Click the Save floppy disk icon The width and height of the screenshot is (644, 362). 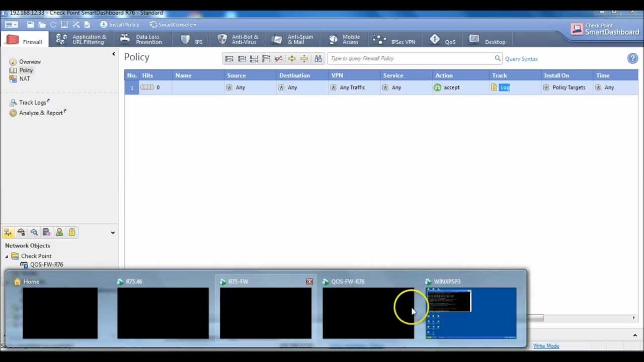pos(31,24)
